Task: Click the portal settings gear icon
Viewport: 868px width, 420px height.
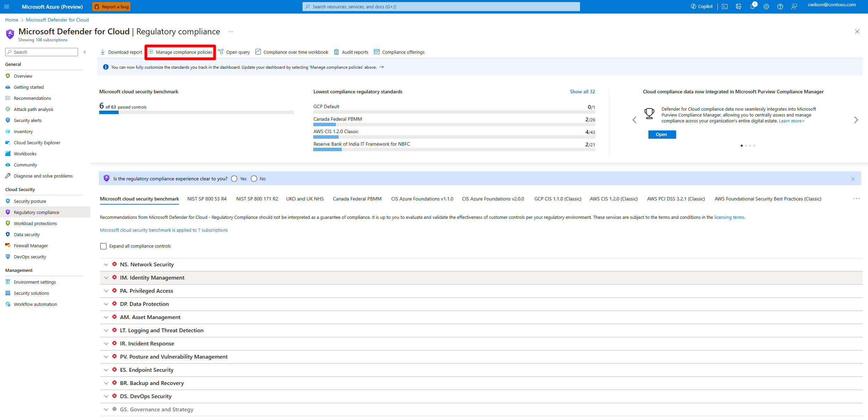Action: point(766,7)
